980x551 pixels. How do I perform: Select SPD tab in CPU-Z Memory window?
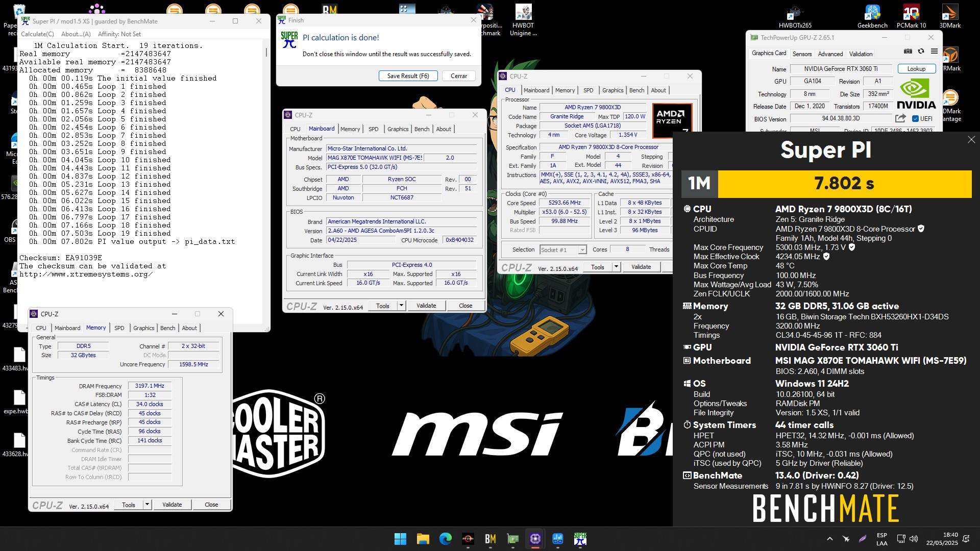tap(119, 328)
